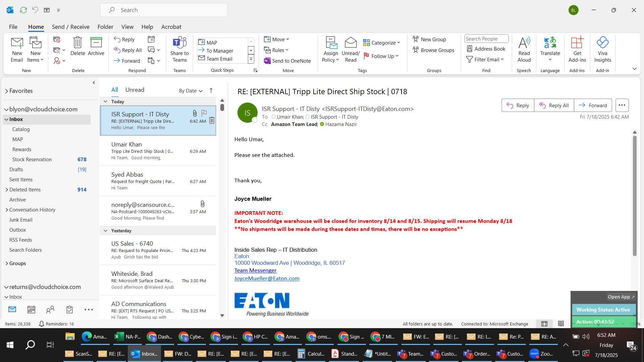Click JoyceMueller@Eaton.com link
This screenshot has height=362, width=644.
[267, 279]
